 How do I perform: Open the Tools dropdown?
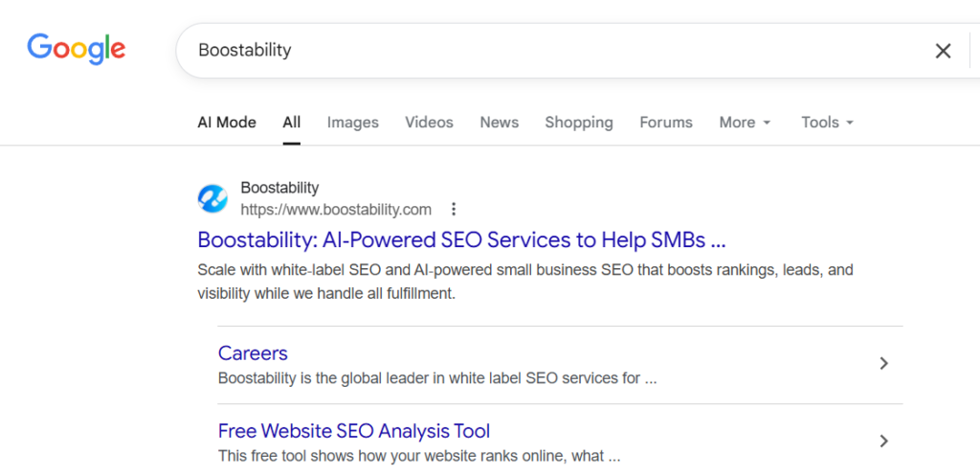tap(827, 122)
